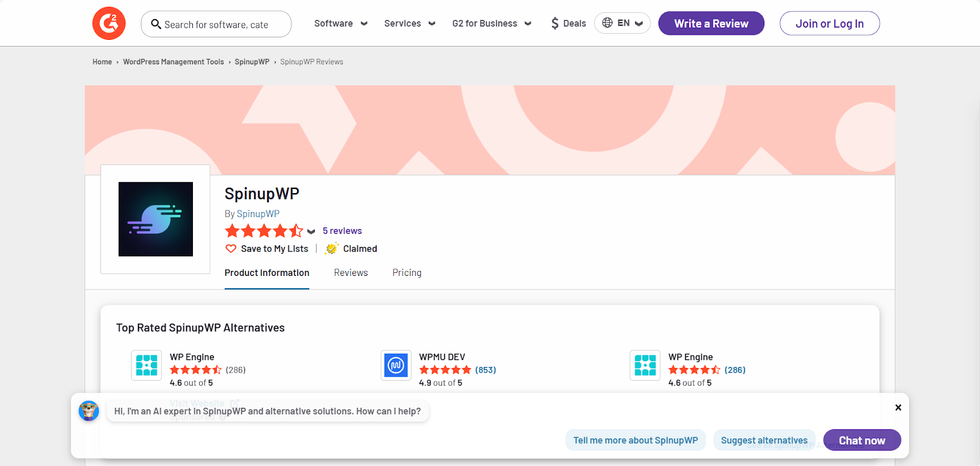The width and height of the screenshot is (980, 466).
Task: Go to Home breadcrumb
Action: 102,62
